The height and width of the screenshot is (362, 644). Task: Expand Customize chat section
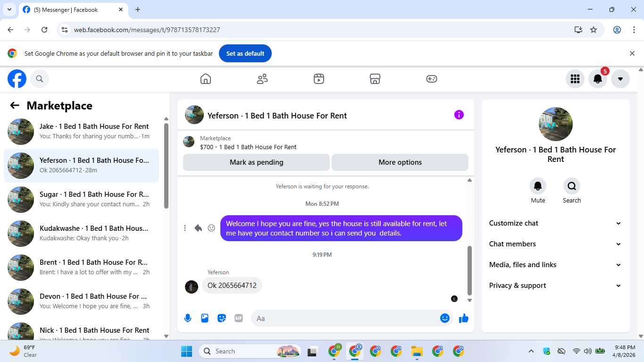pyautogui.click(x=555, y=223)
